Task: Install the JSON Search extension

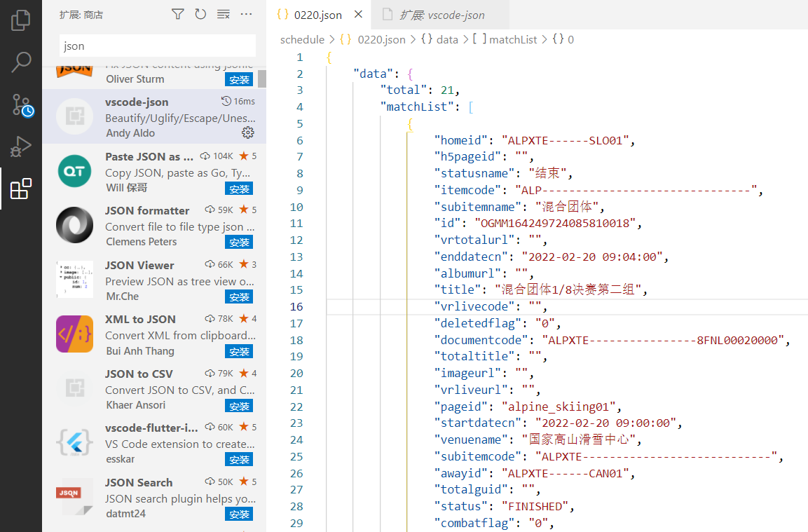Action: point(238,514)
